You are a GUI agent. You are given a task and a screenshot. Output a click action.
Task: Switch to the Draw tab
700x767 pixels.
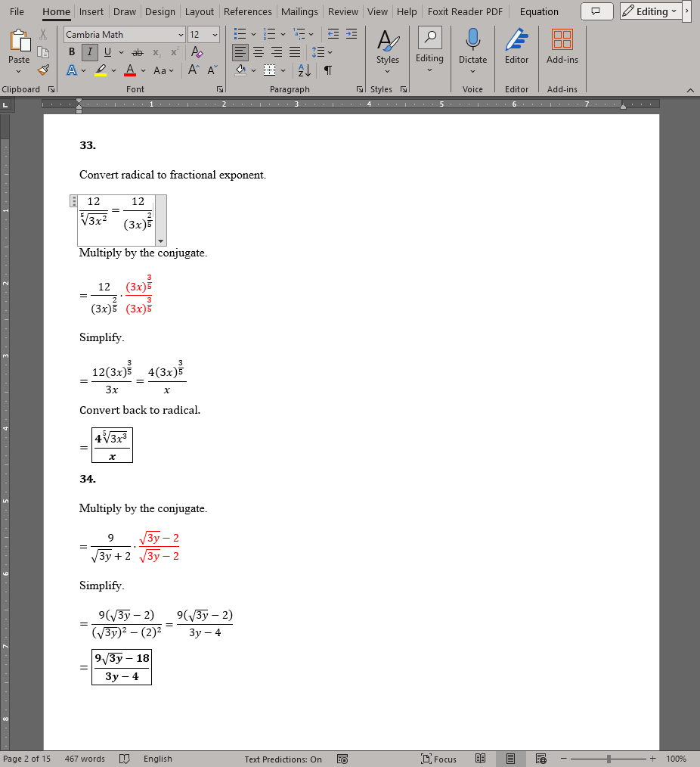125,12
